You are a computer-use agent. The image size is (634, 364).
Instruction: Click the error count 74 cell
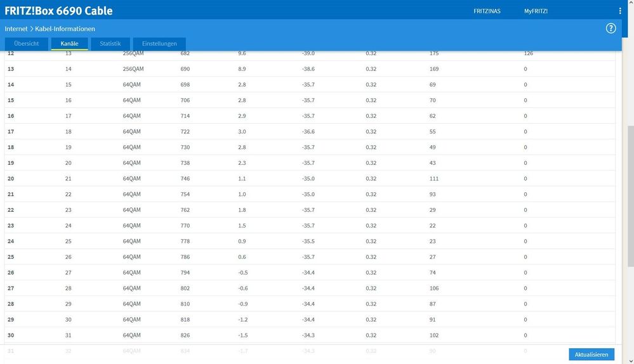(433, 273)
